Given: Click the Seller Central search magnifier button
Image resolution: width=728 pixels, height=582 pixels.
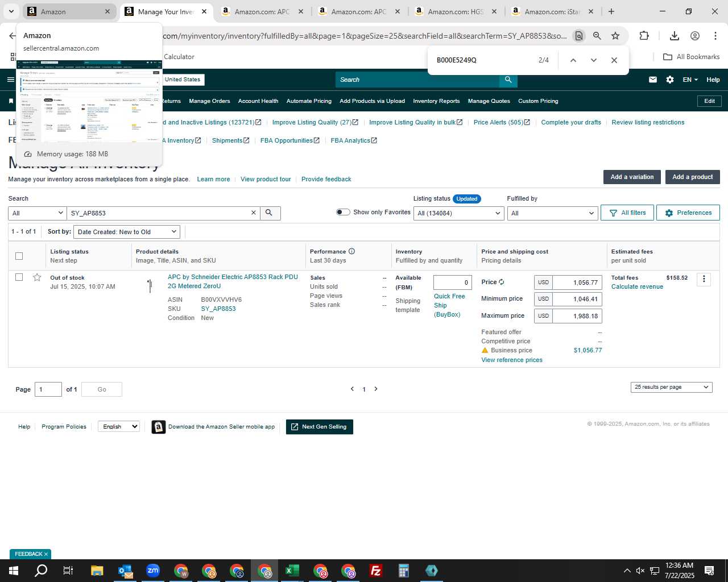Looking at the screenshot, I should tap(508, 80).
